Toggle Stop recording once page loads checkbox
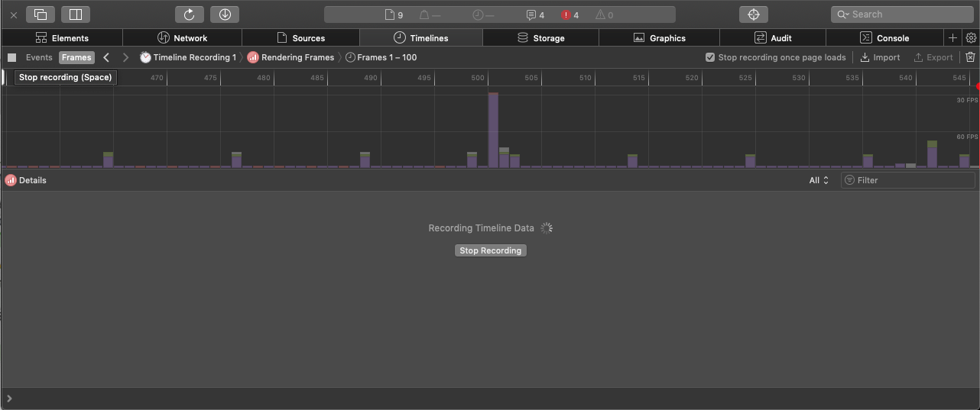The height and width of the screenshot is (410, 980). [x=710, y=57]
